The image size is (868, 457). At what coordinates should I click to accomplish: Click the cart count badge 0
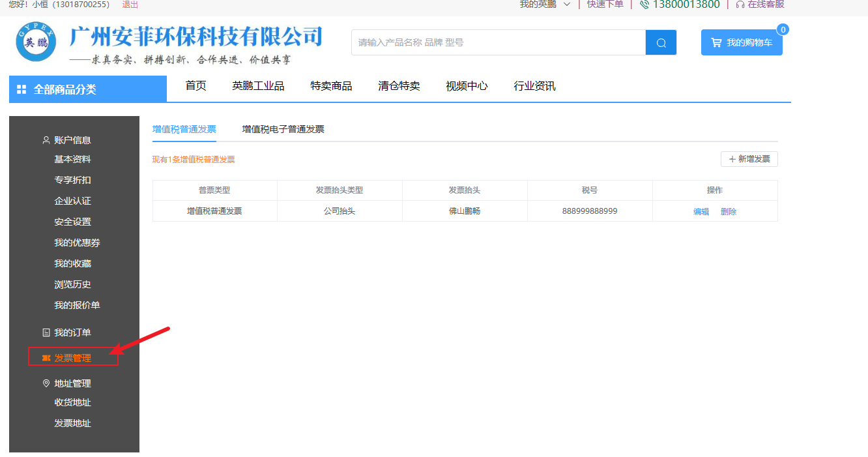(783, 29)
